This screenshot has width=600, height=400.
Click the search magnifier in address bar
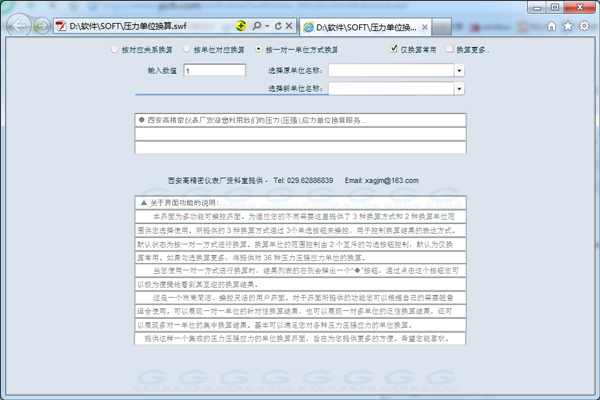256,24
